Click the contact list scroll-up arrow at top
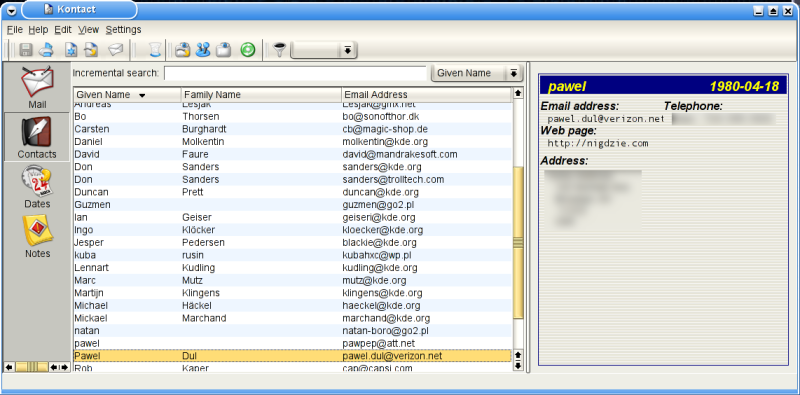The image size is (800, 395). click(518, 93)
